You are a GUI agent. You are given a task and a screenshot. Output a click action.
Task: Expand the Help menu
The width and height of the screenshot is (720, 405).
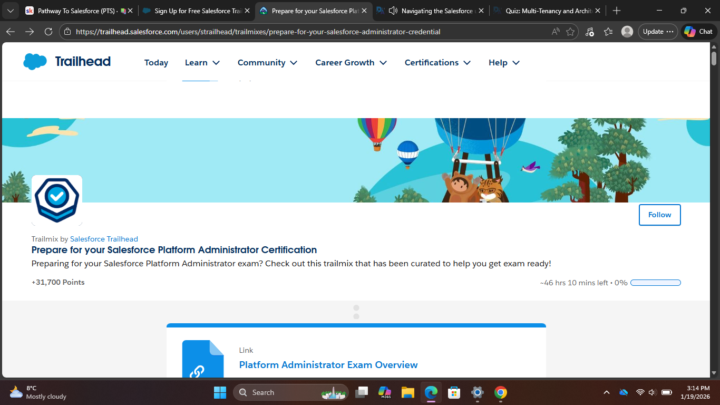click(x=504, y=62)
